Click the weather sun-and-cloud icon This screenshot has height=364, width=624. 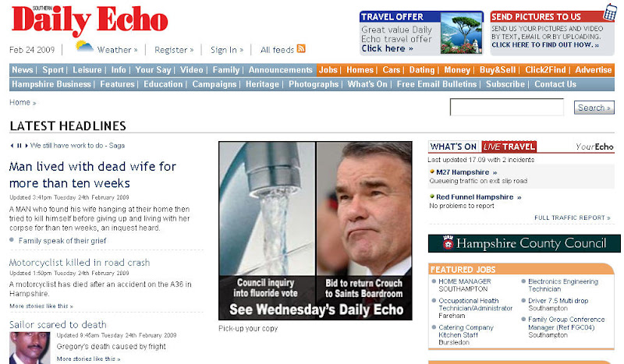pos(84,46)
